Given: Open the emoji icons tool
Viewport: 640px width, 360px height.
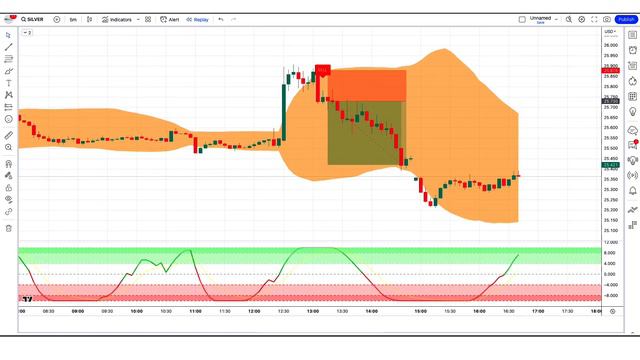Looking at the screenshot, I should coord(9,119).
